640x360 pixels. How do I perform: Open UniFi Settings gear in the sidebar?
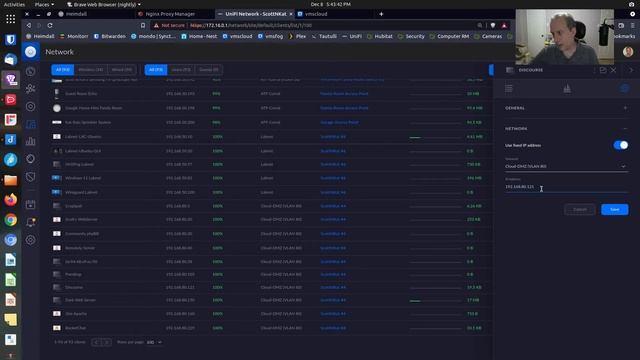(31, 240)
